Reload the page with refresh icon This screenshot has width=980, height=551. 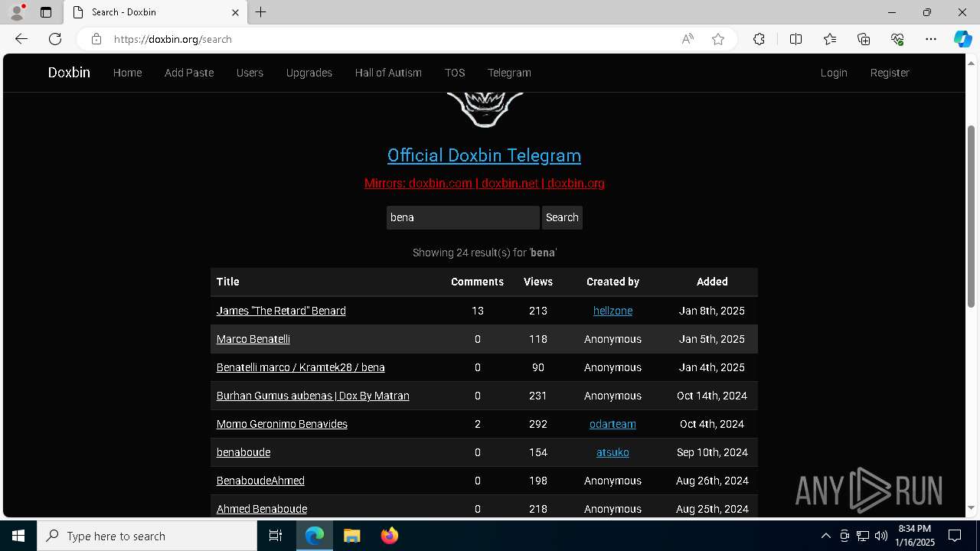click(x=55, y=39)
